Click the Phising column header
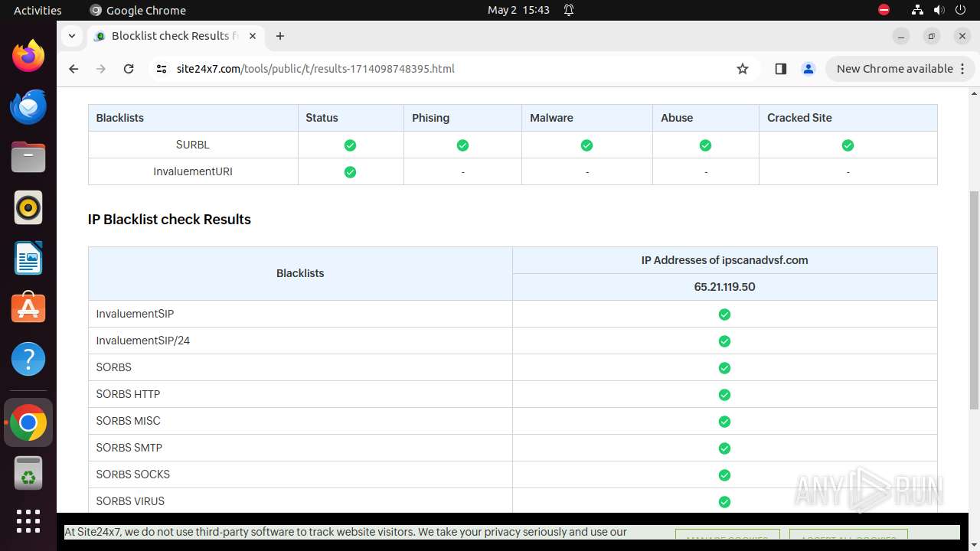Screen dimensions: 980x551 430,118
